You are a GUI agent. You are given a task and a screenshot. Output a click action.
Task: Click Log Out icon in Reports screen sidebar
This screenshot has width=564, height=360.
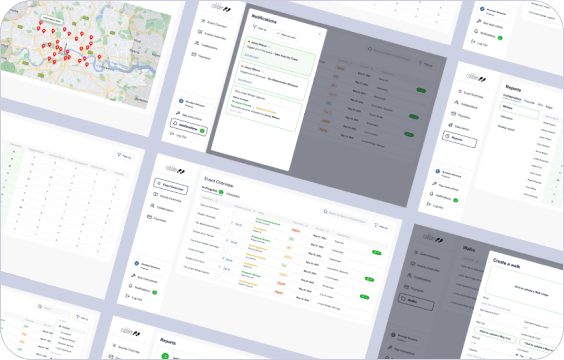(x=429, y=204)
